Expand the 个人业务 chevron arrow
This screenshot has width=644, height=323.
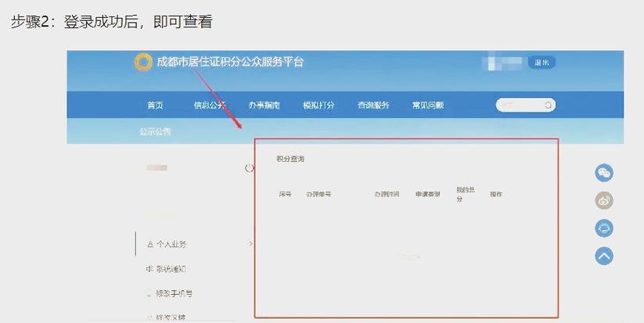(x=250, y=244)
